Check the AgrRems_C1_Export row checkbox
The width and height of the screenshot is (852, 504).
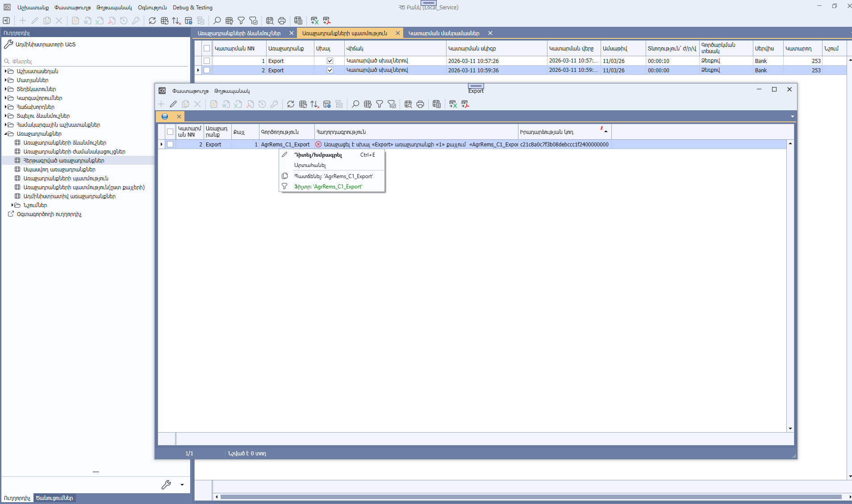170,144
